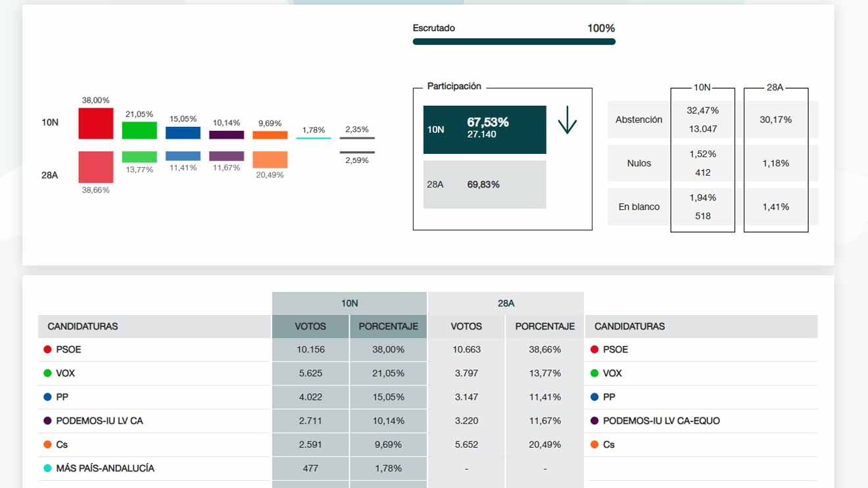Click the purple dot beside PODEMOS-IU LV CA-EQUO
Viewport: 868px width, 488px height.
tap(594, 421)
